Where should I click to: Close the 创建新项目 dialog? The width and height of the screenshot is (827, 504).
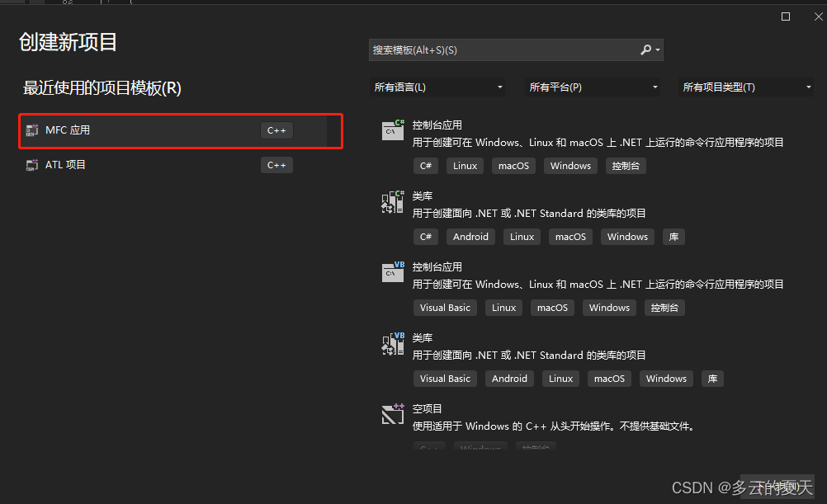click(818, 16)
